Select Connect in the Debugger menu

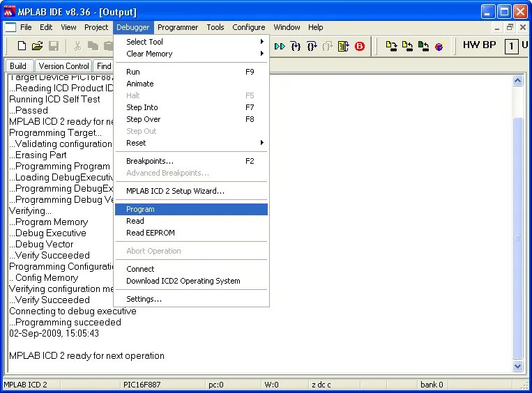(x=191, y=269)
